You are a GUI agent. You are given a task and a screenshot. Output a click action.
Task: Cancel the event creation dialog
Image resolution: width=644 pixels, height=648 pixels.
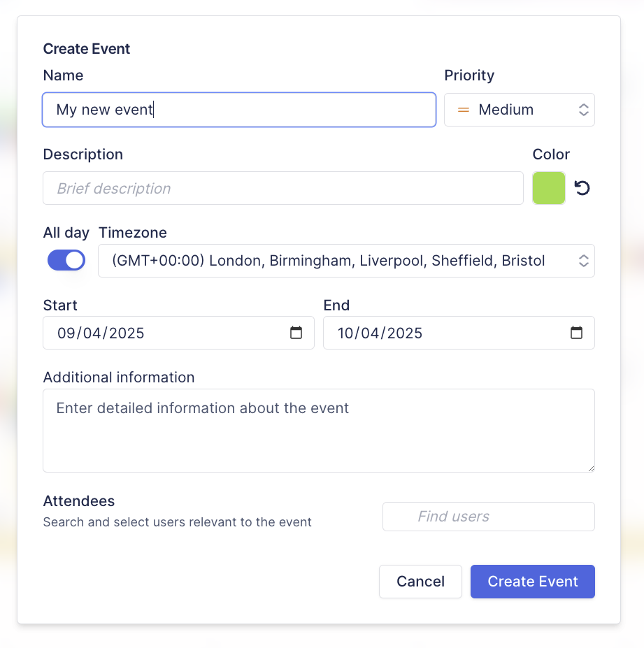pyautogui.click(x=420, y=582)
